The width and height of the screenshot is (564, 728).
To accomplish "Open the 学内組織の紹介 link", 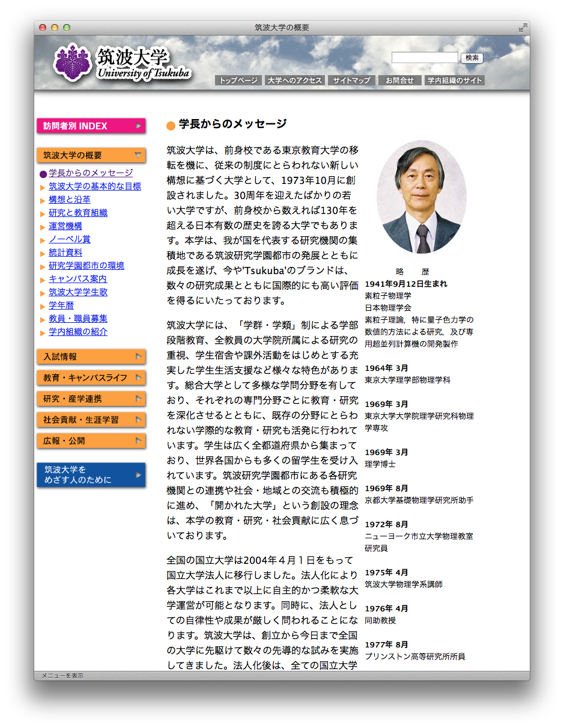I will pyautogui.click(x=78, y=332).
